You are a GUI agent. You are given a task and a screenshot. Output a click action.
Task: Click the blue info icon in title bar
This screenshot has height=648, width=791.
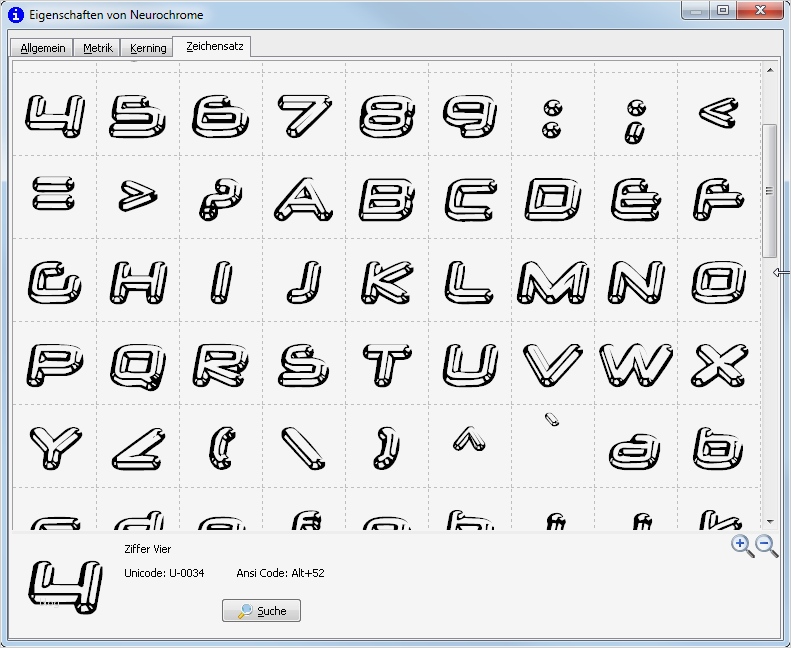pyautogui.click(x=16, y=15)
